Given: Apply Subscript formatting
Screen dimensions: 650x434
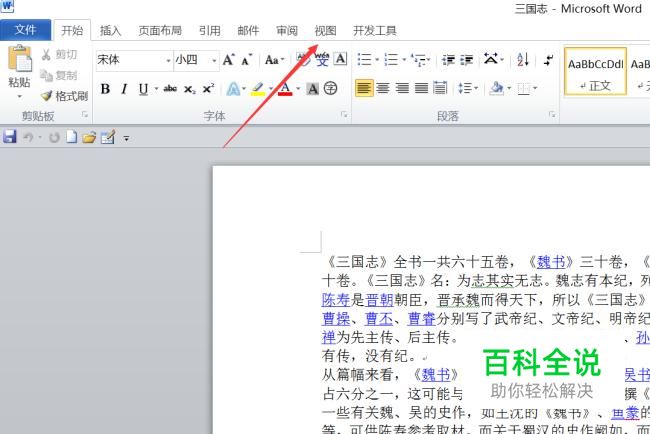Looking at the screenshot, I should click(x=189, y=89).
